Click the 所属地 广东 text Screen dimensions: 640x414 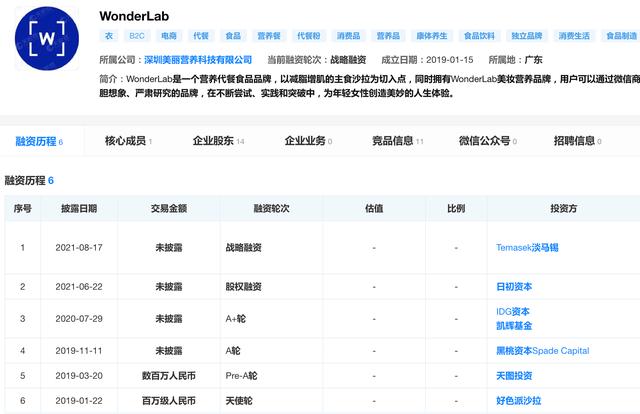point(515,60)
